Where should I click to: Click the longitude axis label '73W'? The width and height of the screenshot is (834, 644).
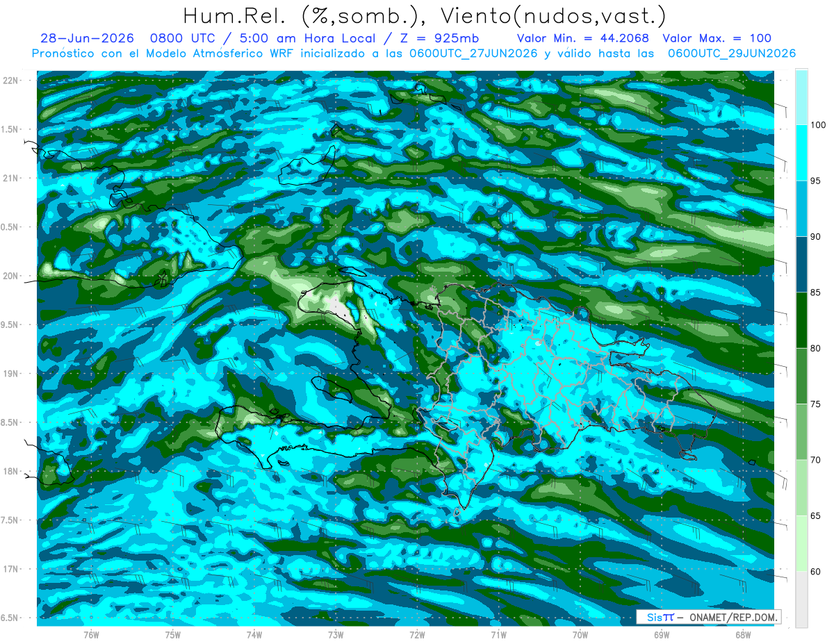tap(336, 635)
